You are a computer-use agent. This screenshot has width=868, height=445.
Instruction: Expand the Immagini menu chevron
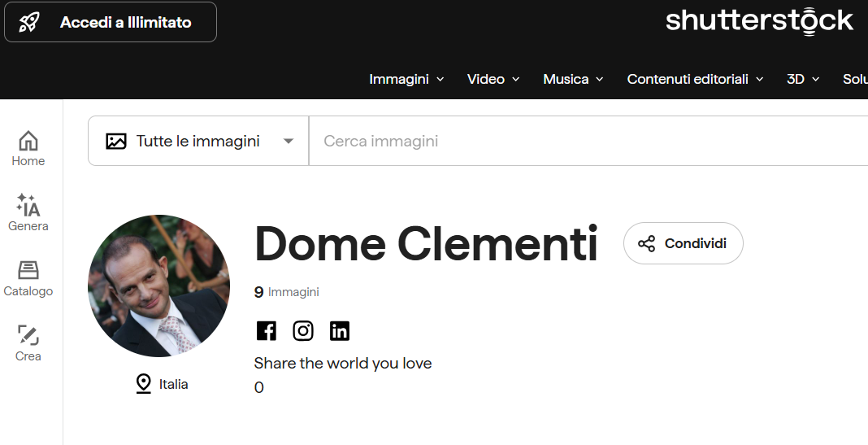click(440, 79)
